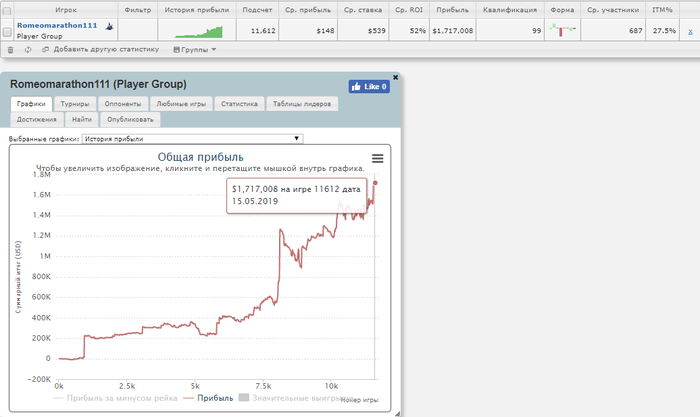
Task: Click the refresh icon beside the trash icon
Action: coord(28,50)
